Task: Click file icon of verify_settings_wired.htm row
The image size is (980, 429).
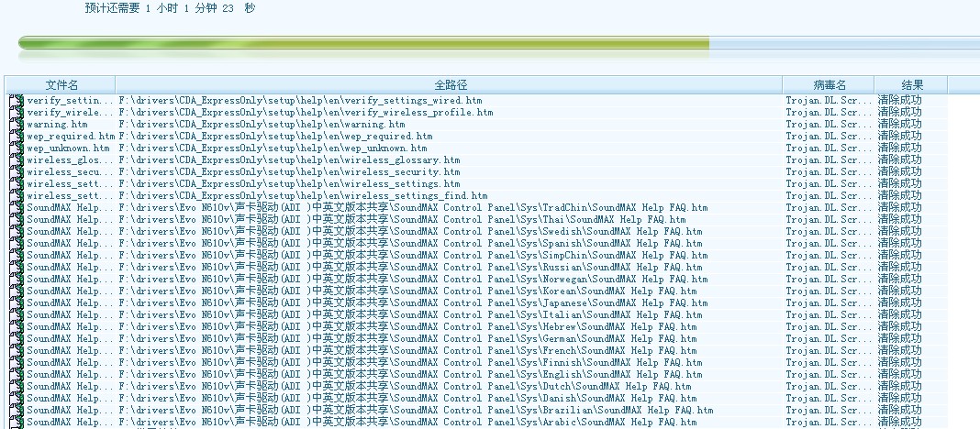Action: pyautogui.click(x=17, y=100)
